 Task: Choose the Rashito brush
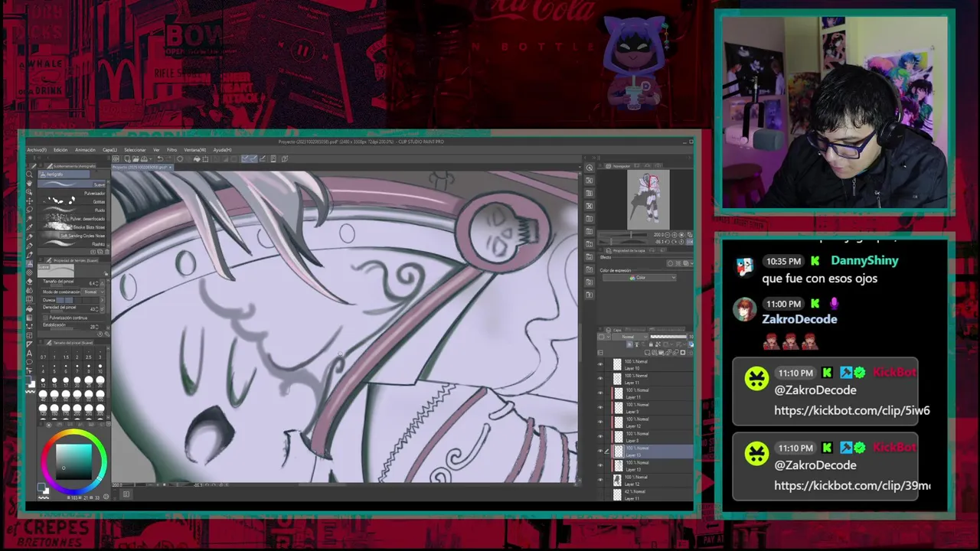click(x=71, y=244)
